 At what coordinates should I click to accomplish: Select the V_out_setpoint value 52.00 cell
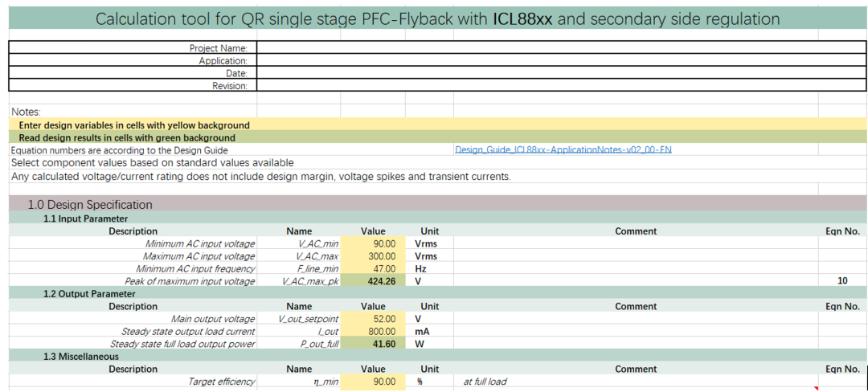[x=373, y=319]
